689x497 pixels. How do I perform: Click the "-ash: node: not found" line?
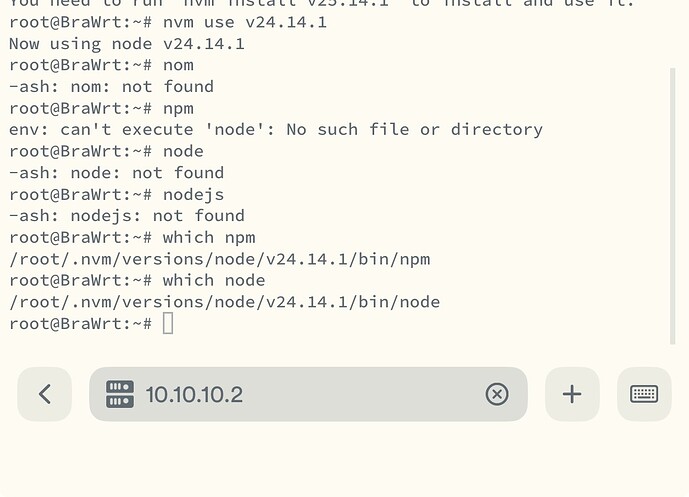pos(116,173)
